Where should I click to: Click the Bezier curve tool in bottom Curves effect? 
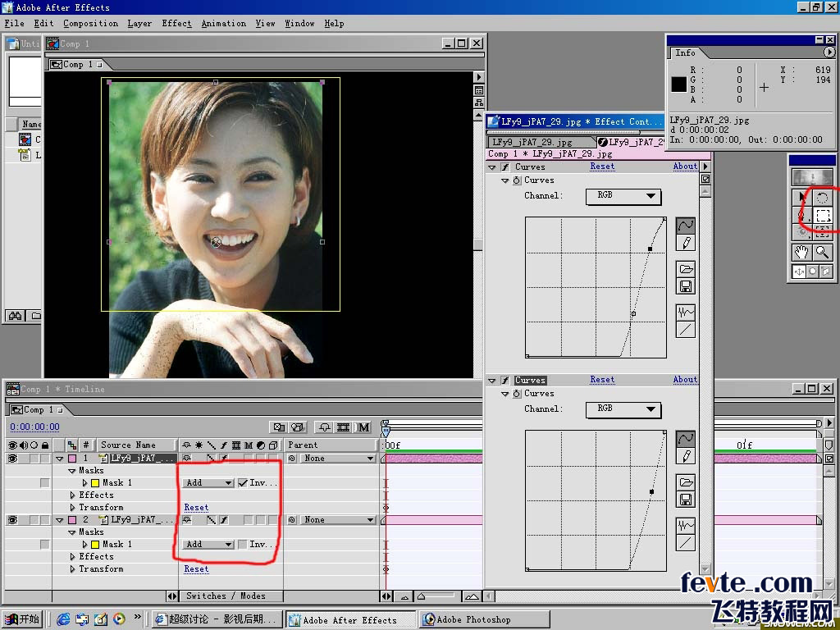pyautogui.click(x=685, y=439)
